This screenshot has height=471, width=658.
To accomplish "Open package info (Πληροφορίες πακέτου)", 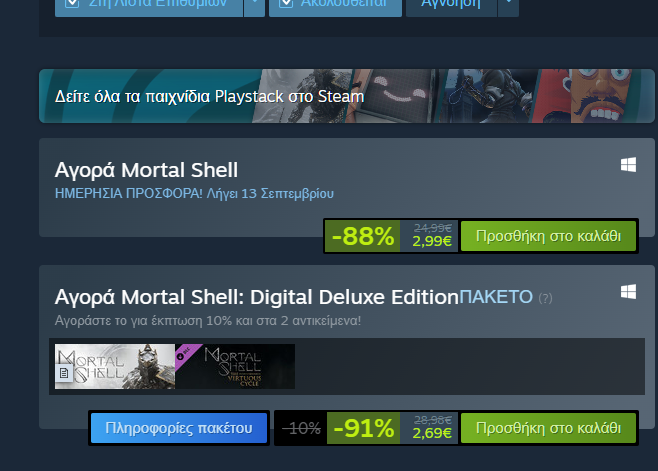I will tap(179, 428).
